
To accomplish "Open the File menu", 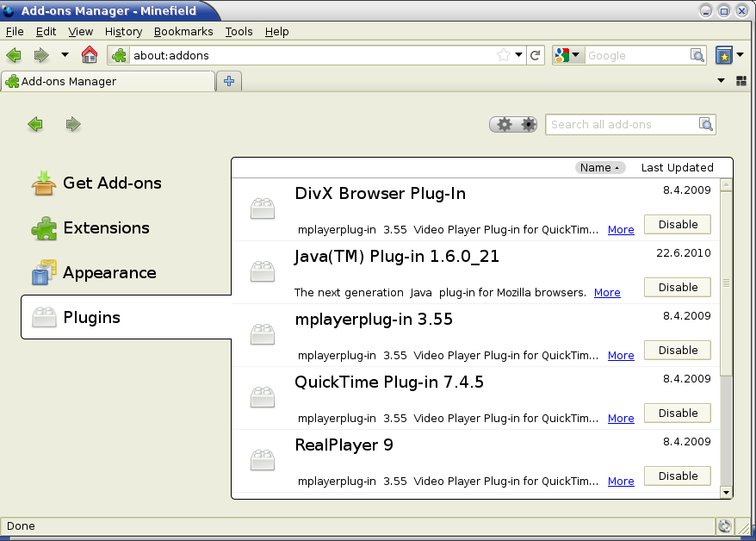I will click(15, 31).
